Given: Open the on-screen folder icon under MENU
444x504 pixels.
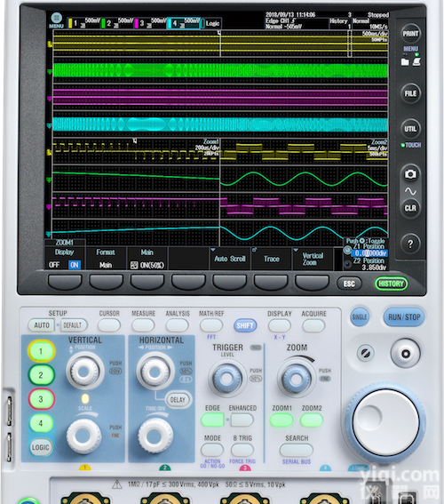Looking at the screenshot, I should point(405,61).
